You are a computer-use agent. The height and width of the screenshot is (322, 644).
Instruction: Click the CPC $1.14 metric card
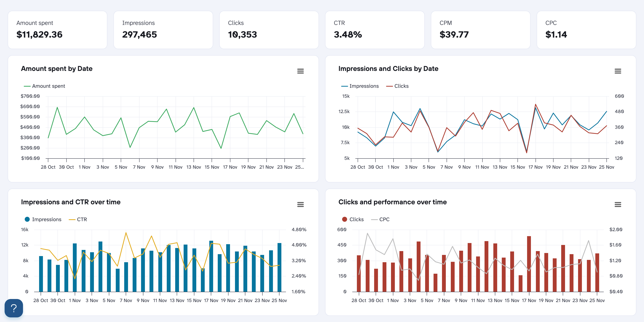pyautogui.click(x=586, y=30)
